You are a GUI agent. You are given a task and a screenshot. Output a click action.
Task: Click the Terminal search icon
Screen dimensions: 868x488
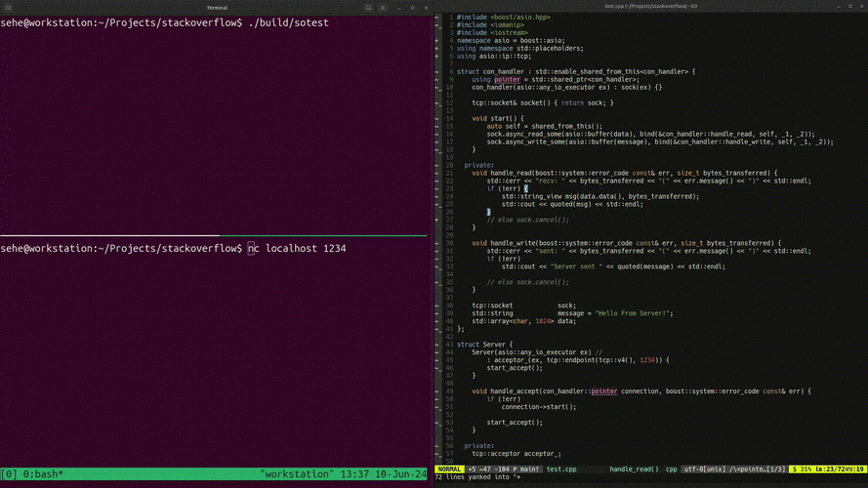coord(368,8)
